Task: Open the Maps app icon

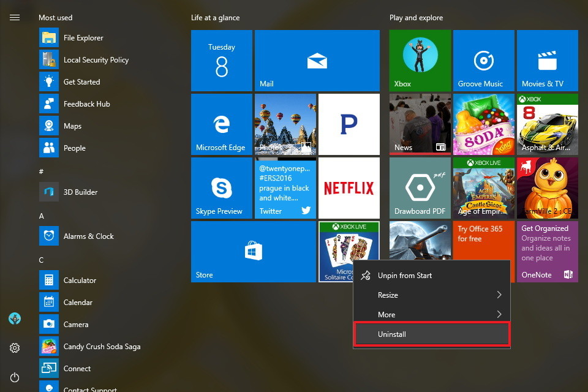Action: (x=49, y=126)
